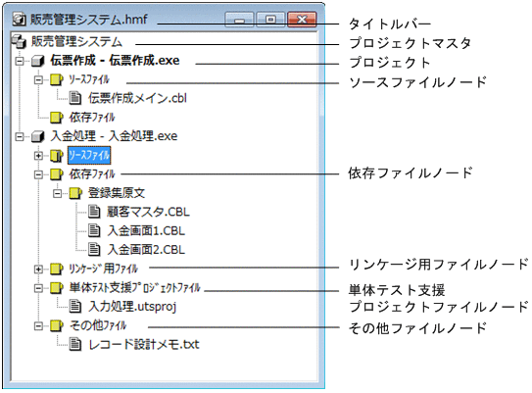Screen dimensions: 532x393
Task: Click the open-folder icon of highlighted ソースファイル
Action: 57,156
